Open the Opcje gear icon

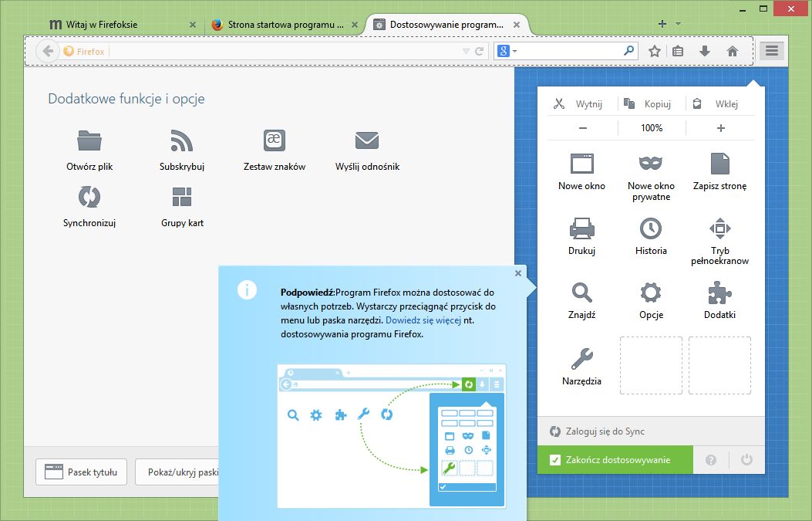(651, 293)
